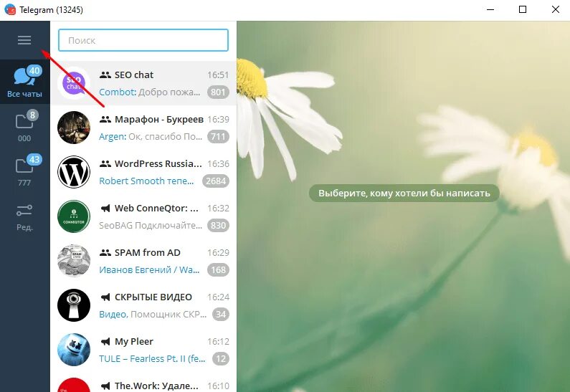Switch to the 777 folder
This screenshot has width=570, height=392.
point(24,171)
